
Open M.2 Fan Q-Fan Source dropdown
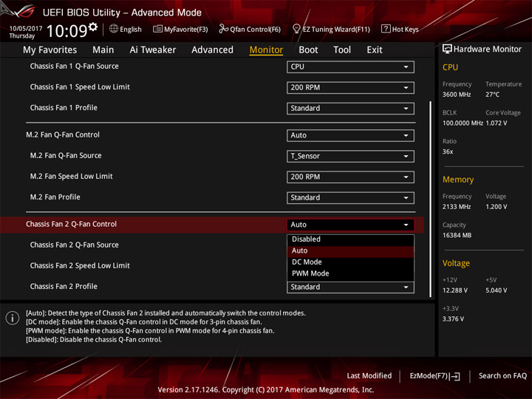[350, 156]
